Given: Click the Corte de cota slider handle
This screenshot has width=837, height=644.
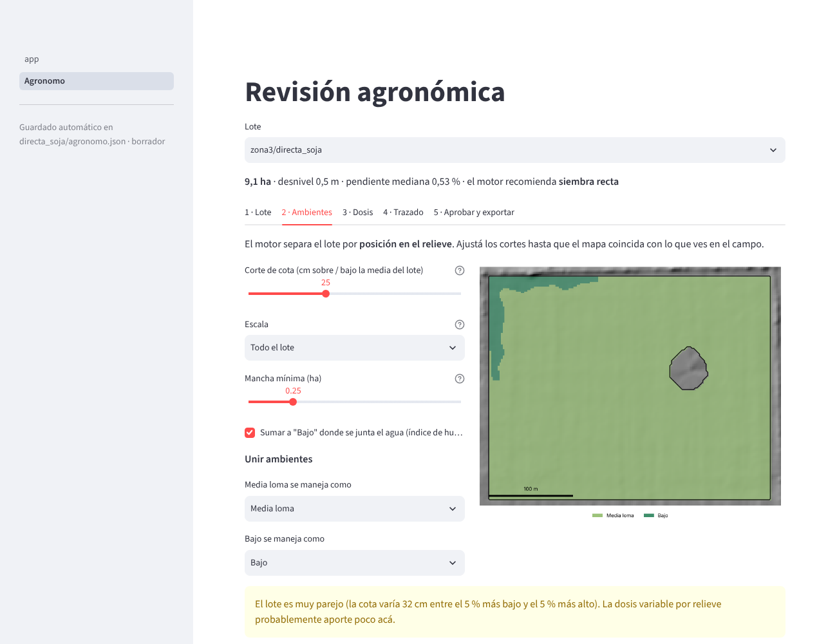Looking at the screenshot, I should coord(326,294).
